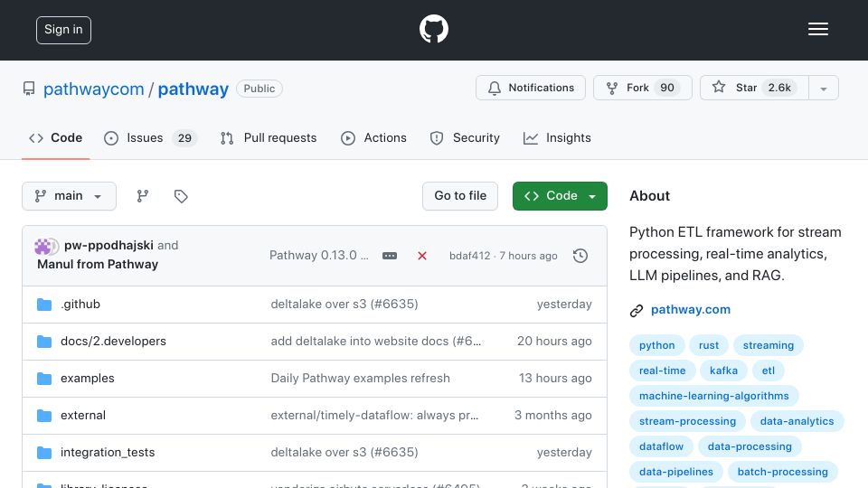Open the pathway.com website link
This screenshot has width=868, height=488.
click(x=690, y=310)
